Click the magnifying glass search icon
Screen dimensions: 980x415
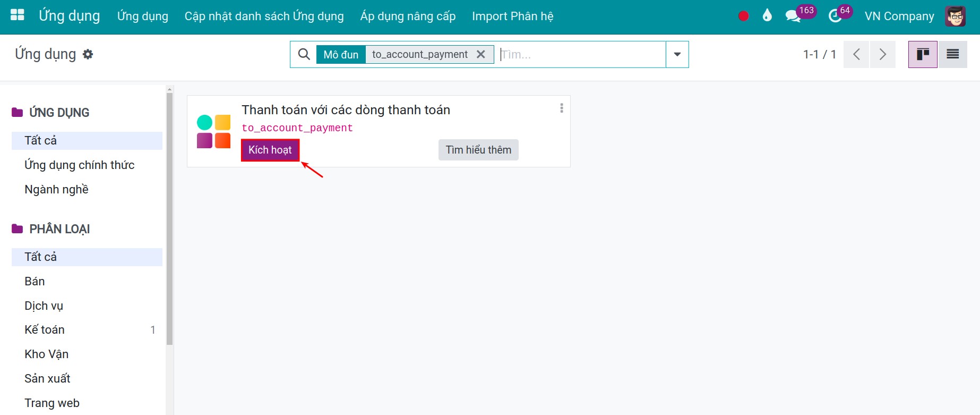pos(304,54)
